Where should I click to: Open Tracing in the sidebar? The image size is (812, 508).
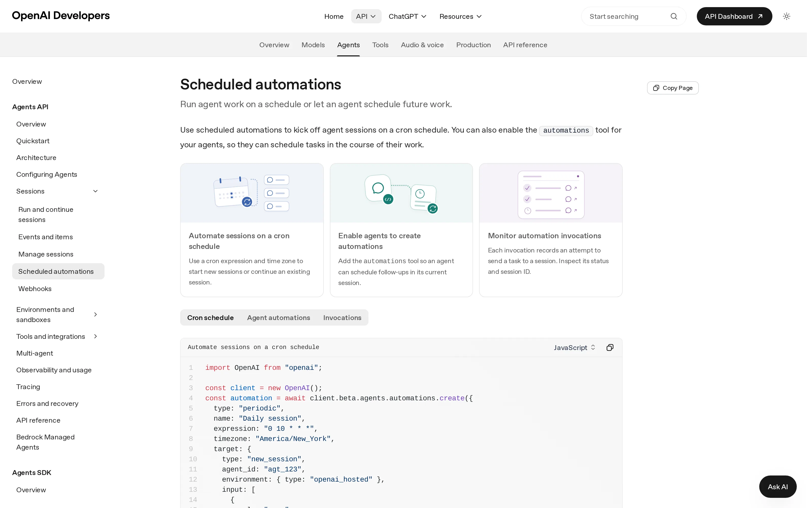tap(28, 387)
